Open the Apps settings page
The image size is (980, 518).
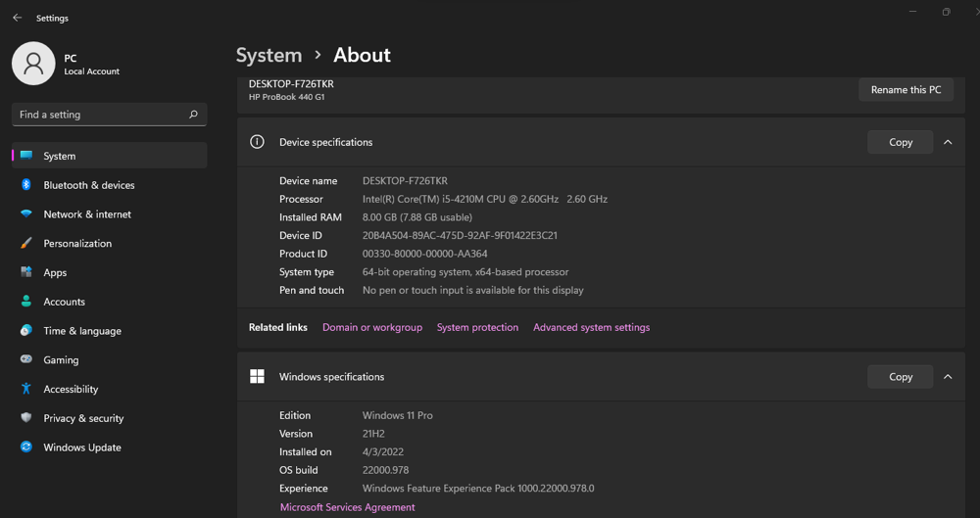(x=110, y=272)
